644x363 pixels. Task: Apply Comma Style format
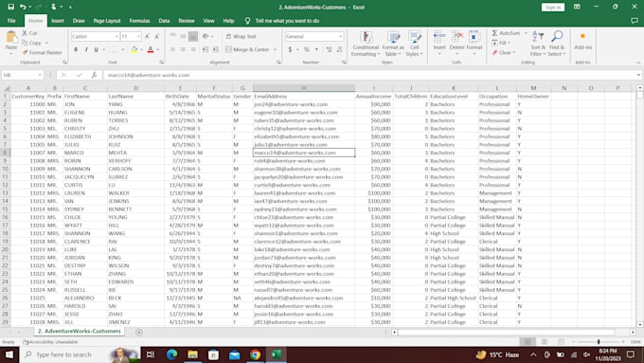(x=316, y=49)
